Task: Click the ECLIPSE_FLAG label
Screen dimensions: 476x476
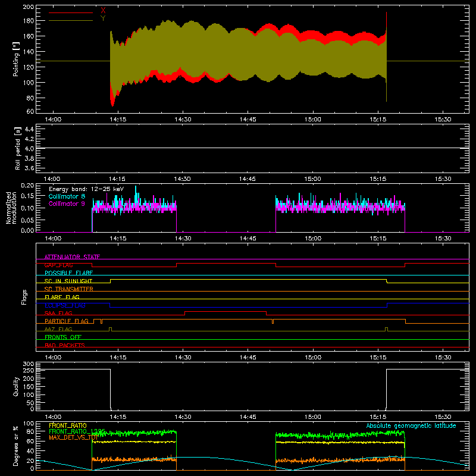Action: [65, 305]
